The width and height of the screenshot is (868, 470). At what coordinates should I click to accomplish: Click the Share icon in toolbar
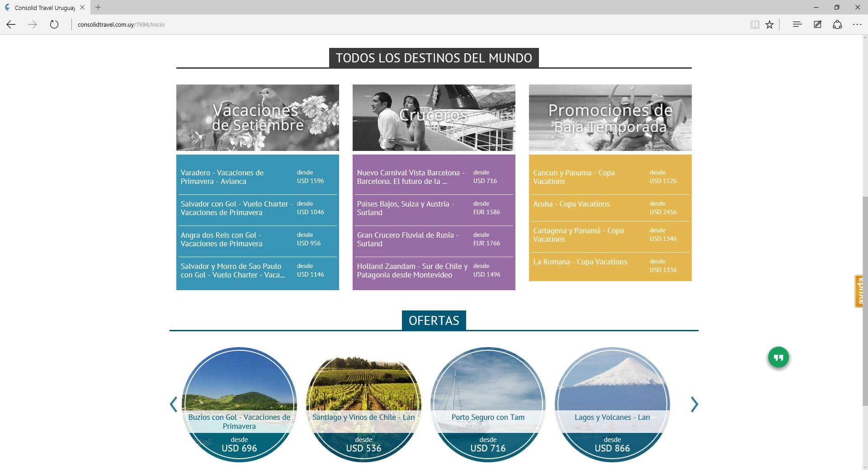coord(837,25)
